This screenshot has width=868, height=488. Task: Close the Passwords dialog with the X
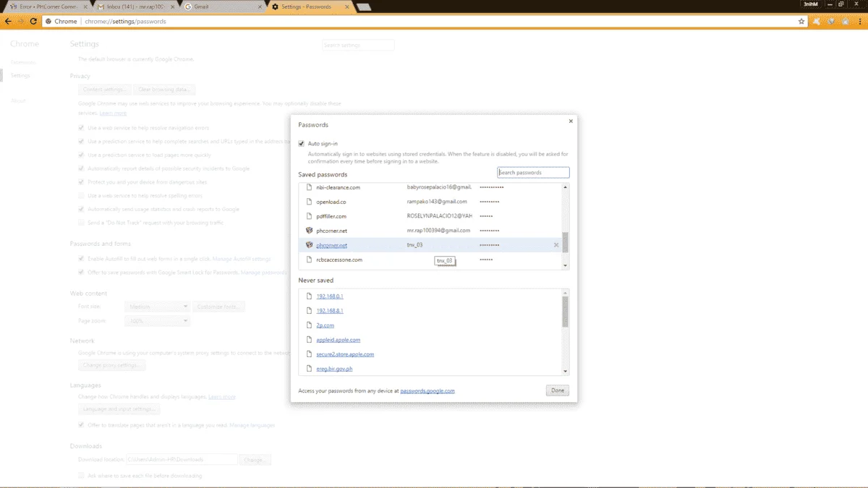[x=571, y=121]
